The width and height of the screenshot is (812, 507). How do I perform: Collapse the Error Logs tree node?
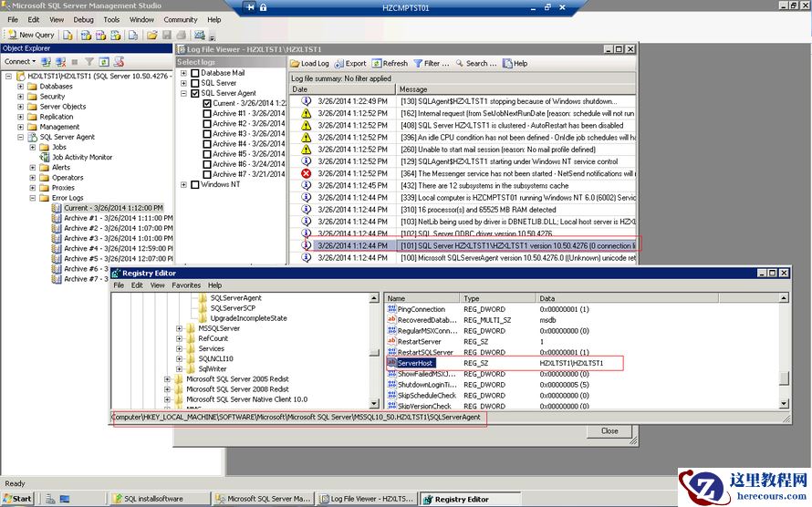pos(33,198)
